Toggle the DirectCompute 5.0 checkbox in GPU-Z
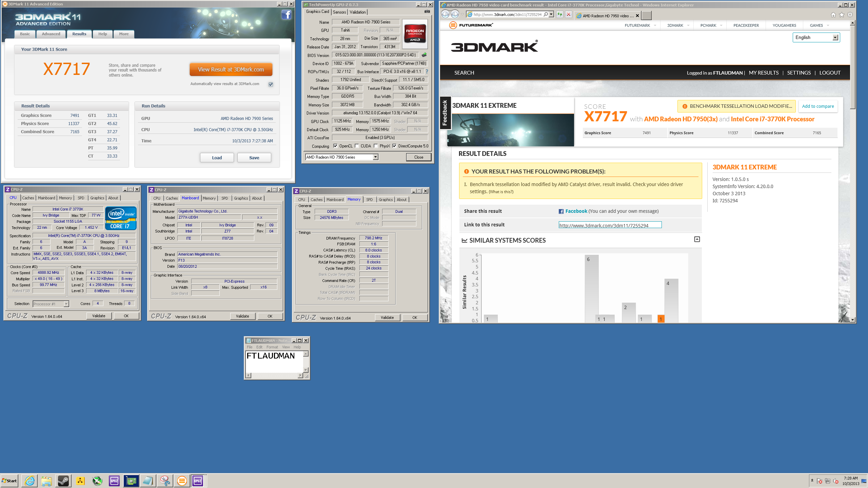Screen dimensions: 868x488 (x=394, y=146)
